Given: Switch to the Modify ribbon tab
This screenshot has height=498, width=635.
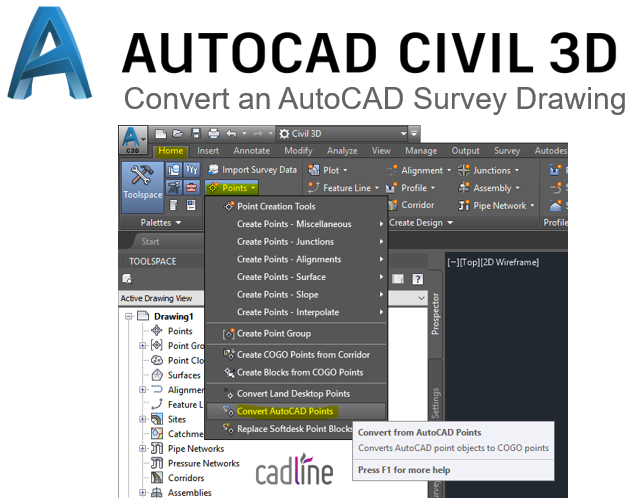Looking at the screenshot, I should [x=298, y=151].
